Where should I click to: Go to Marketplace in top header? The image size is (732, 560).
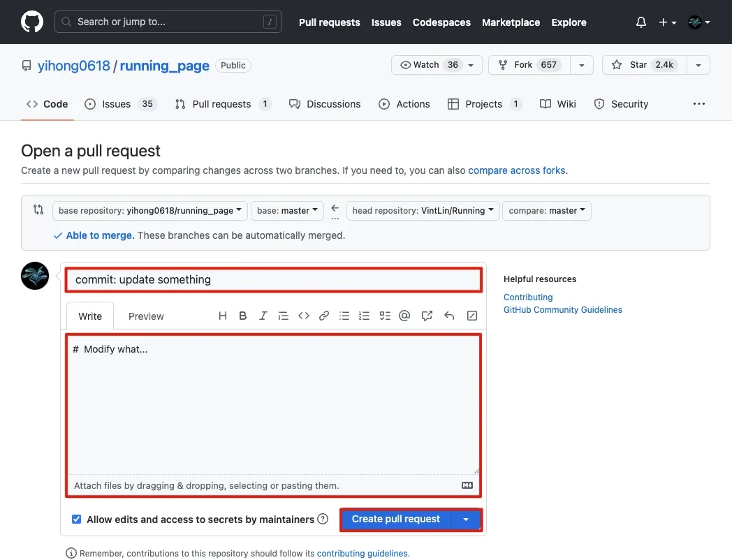tap(511, 22)
